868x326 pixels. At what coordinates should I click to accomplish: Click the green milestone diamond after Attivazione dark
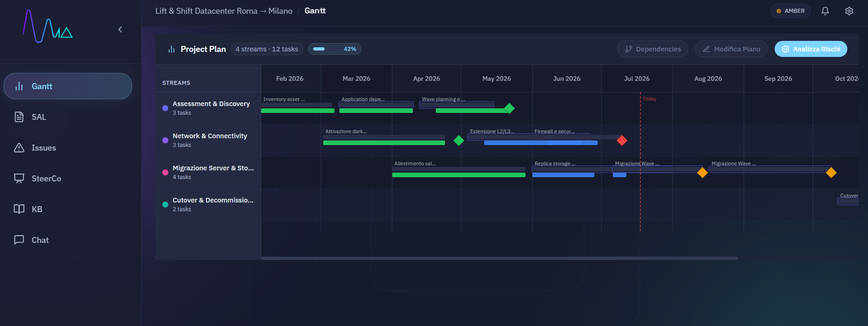(x=459, y=141)
